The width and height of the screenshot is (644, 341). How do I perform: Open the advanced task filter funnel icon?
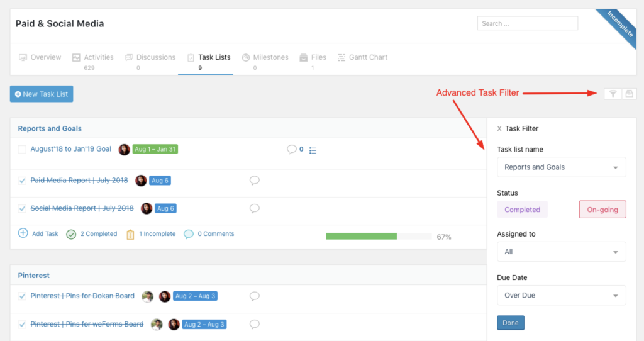(x=613, y=94)
